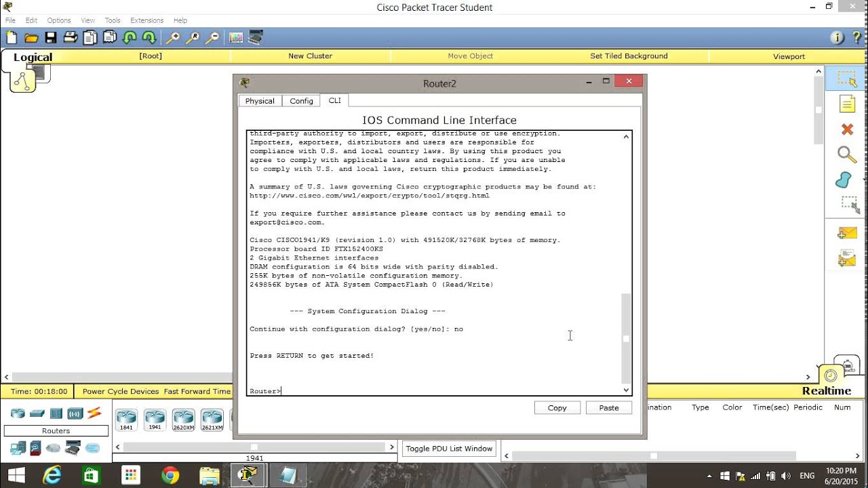Zoom out with the minus magnifier icon
868x488 pixels.
[212, 38]
